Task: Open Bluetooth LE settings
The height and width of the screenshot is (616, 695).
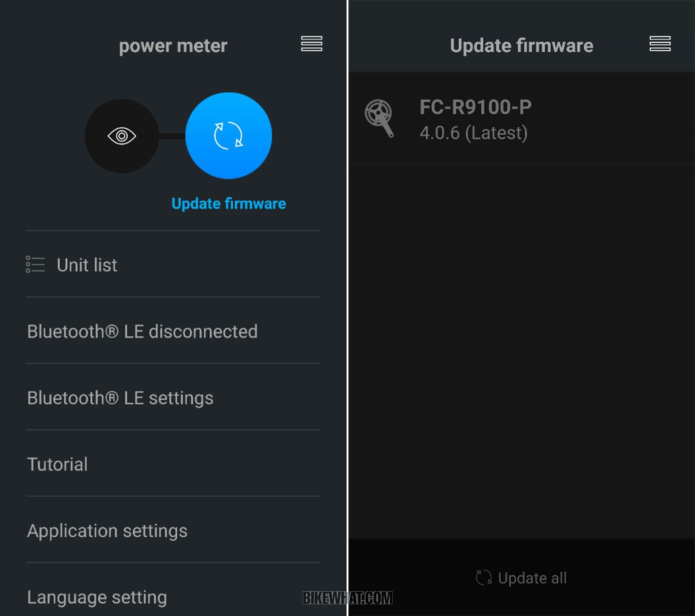Action: tap(173, 397)
